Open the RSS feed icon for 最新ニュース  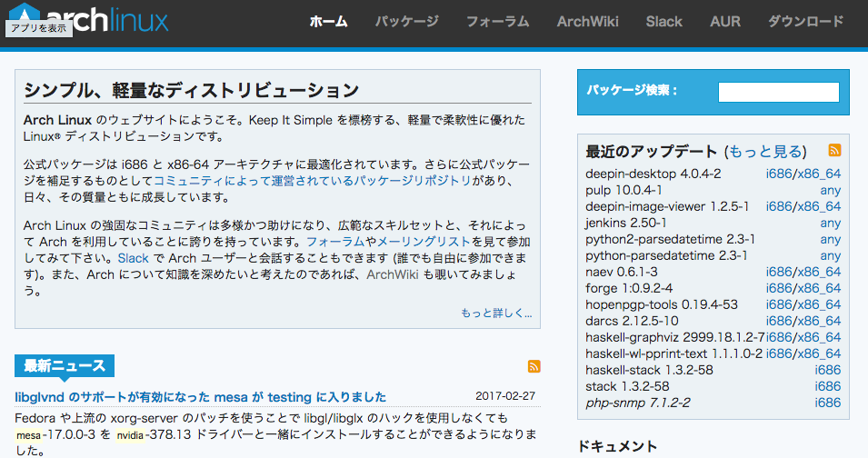click(x=534, y=366)
